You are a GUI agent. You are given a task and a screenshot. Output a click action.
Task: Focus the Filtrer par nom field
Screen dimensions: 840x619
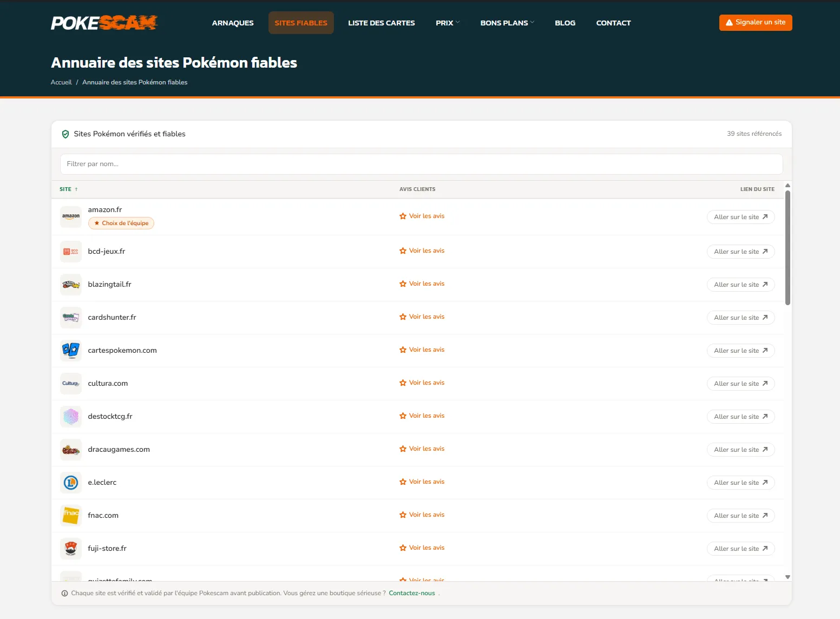point(421,164)
